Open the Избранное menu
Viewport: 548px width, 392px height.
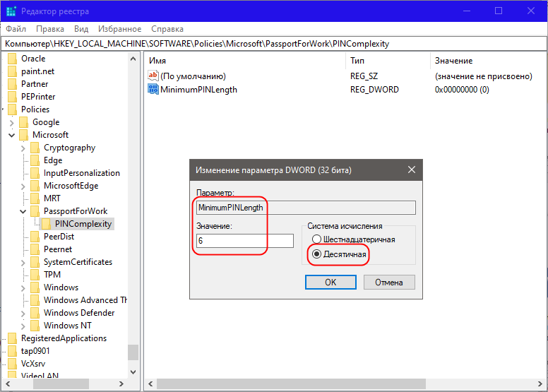pyautogui.click(x=120, y=29)
